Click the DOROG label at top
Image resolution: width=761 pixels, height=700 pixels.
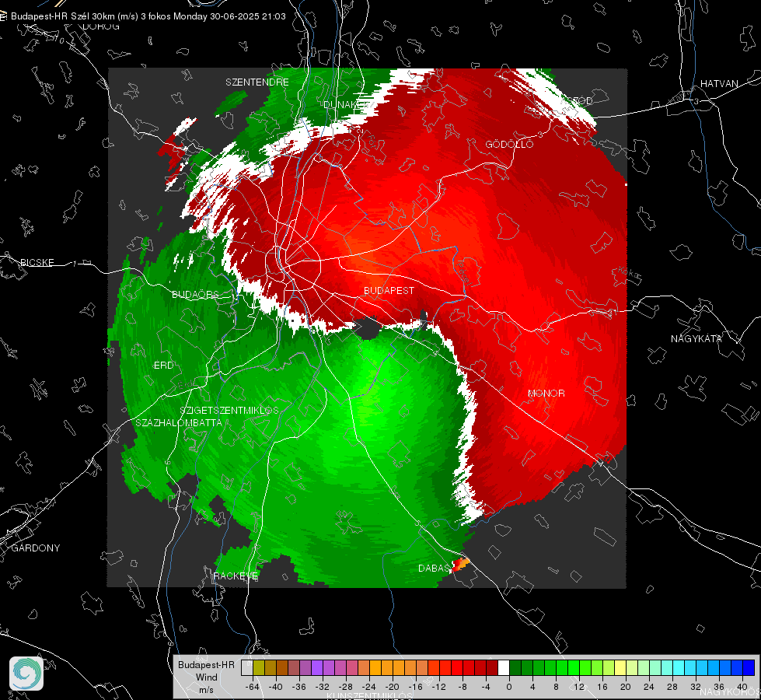coord(101,26)
